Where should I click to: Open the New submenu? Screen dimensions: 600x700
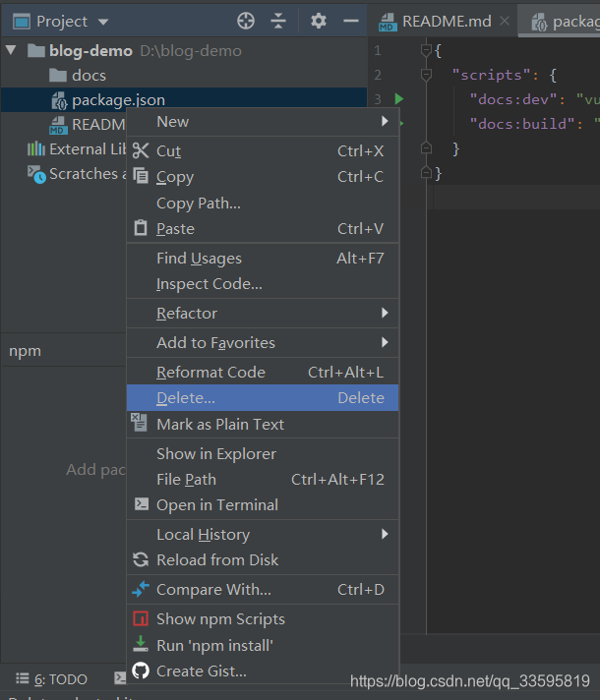click(263, 122)
